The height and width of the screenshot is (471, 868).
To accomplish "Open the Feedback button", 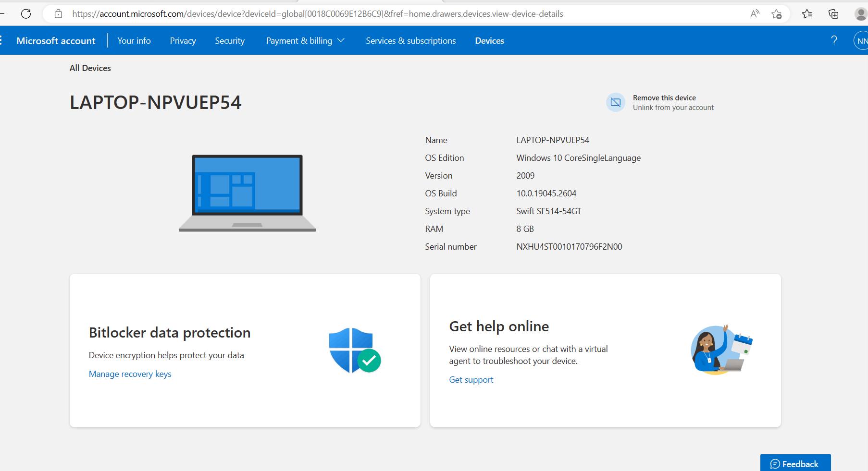I will point(795,463).
